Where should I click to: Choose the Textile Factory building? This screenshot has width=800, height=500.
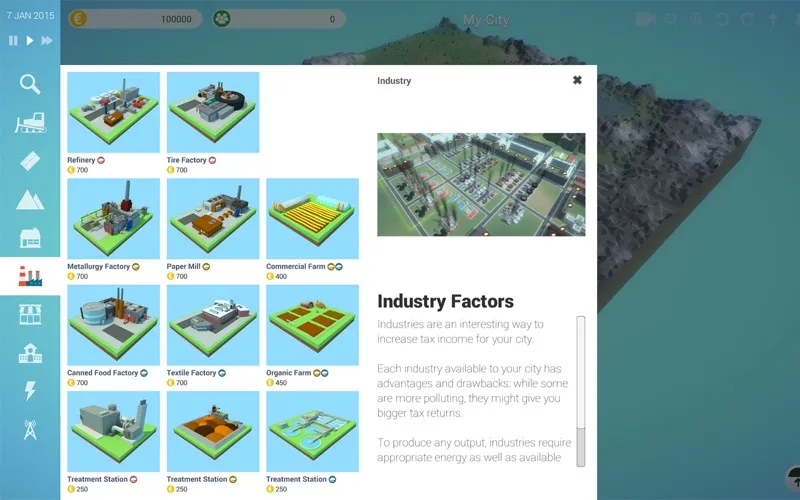coord(213,325)
